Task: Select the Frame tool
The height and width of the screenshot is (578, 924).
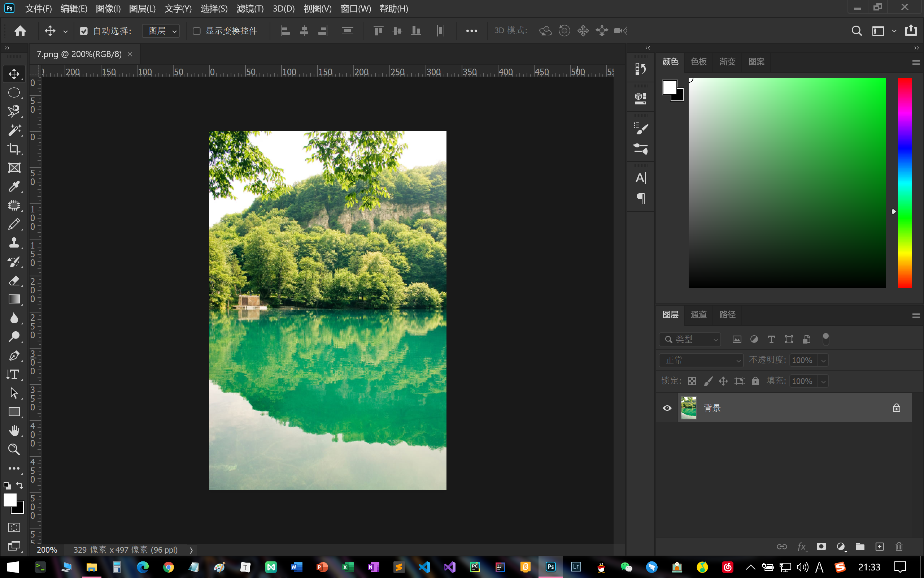Action: [14, 167]
